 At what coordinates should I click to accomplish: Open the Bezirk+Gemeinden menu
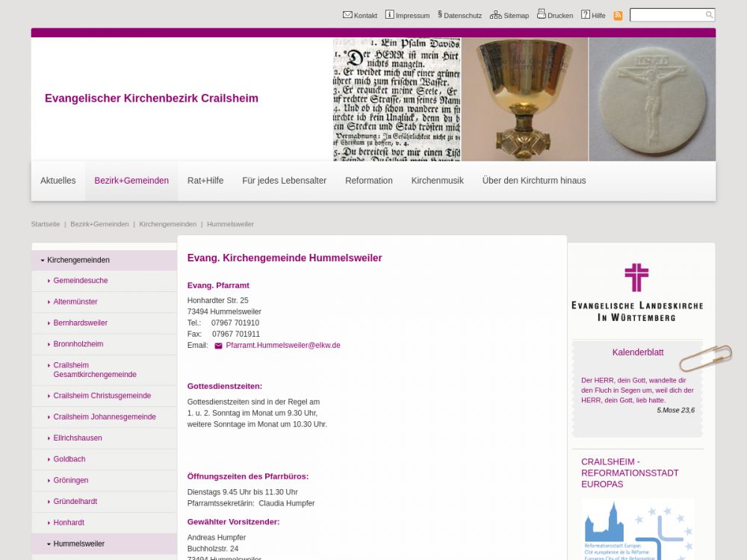131,181
